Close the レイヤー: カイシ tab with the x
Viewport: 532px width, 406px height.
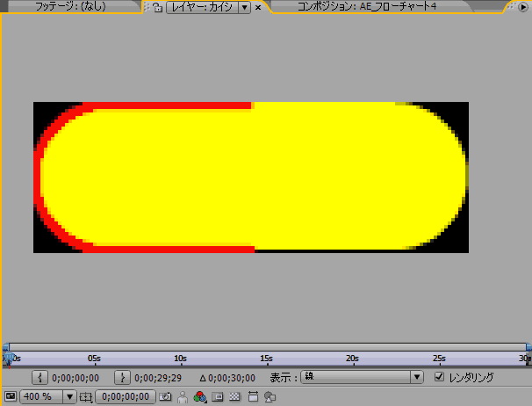click(258, 7)
